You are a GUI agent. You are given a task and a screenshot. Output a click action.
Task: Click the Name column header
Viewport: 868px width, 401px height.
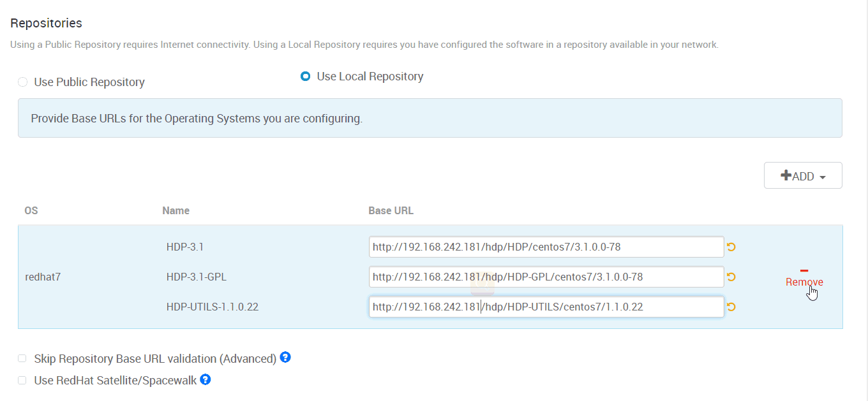(x=176, y=210)
